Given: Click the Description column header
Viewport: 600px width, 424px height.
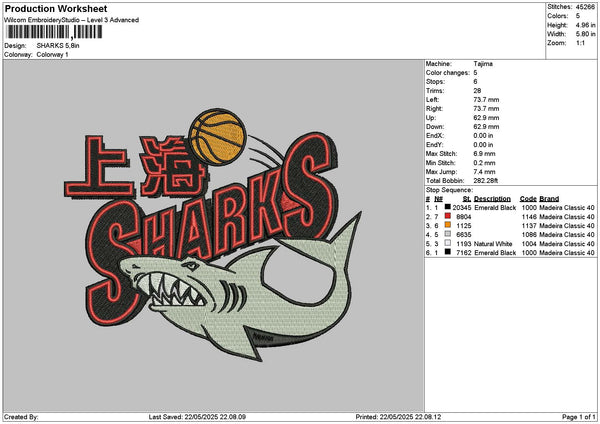Looking at the screenshot, I should pos(492,198).
